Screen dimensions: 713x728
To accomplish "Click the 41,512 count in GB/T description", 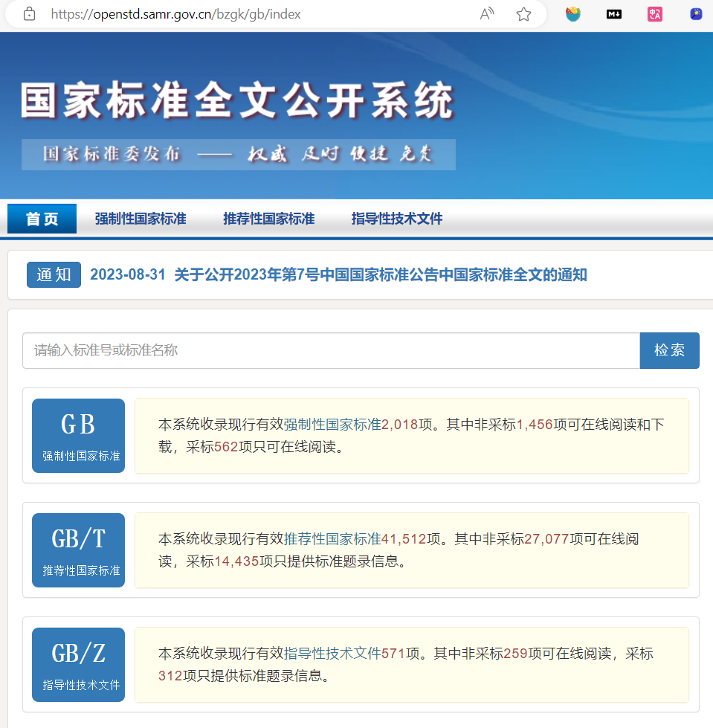I will [x=404, y=539].
